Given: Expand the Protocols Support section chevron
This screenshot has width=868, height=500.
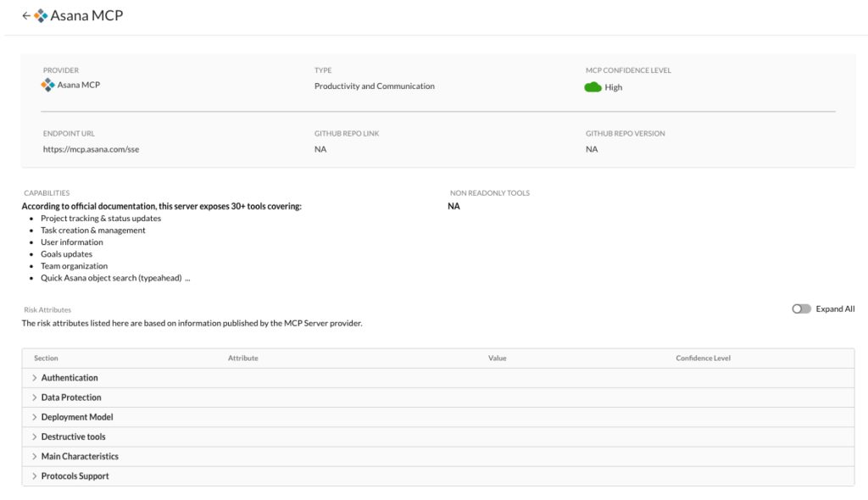Looking at the screenshot, I should (34, 476).
